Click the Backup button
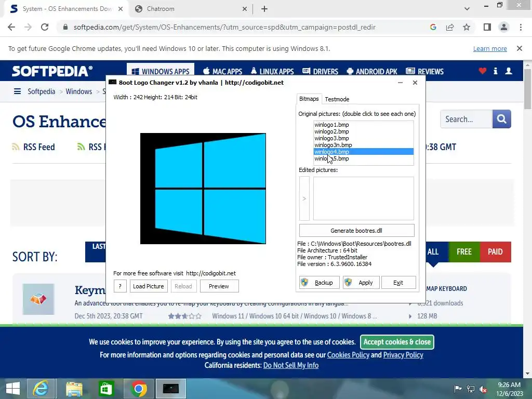This screenshot has width=532, height=399. [x=319, y=283]
